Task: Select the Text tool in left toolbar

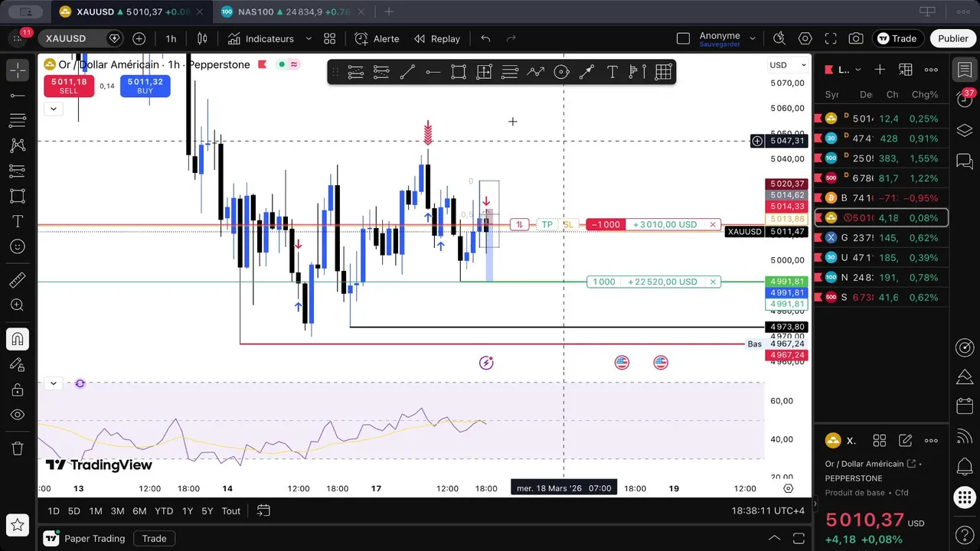Action: 17,221
